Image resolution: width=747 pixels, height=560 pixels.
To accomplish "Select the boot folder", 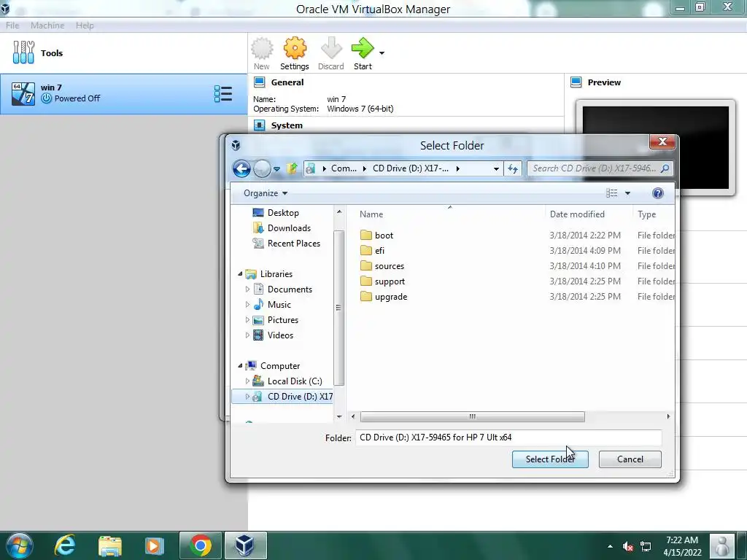I will 384,236.
